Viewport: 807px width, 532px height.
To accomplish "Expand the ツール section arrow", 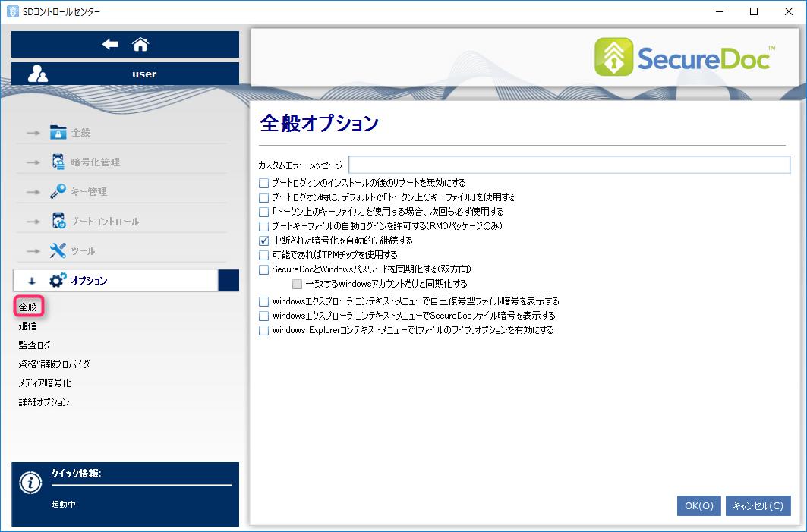I will 32,251.
